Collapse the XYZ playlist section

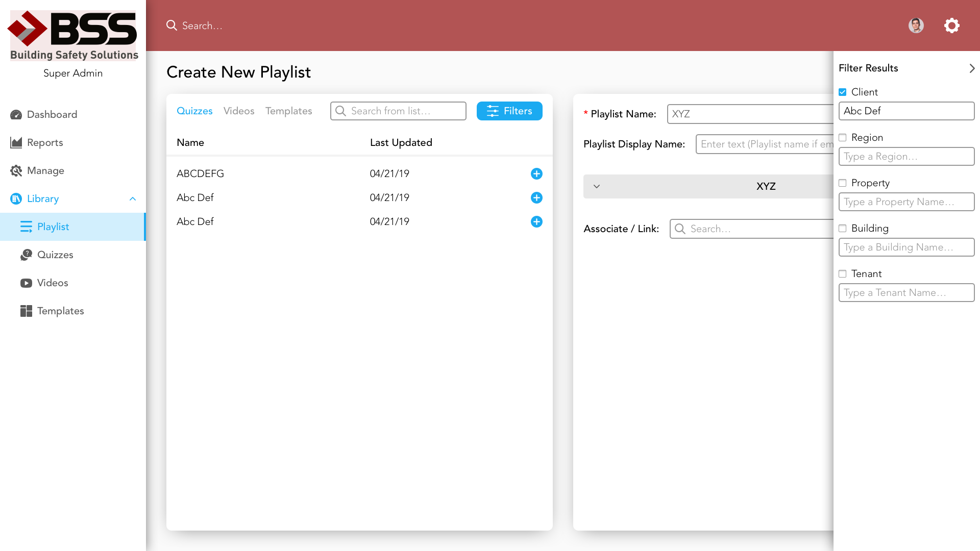[x=597, y=186]
